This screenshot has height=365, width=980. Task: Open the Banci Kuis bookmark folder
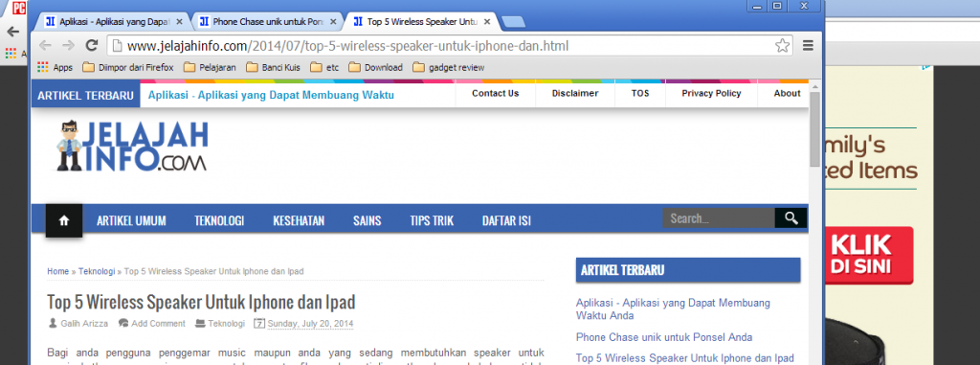(273, 68)
